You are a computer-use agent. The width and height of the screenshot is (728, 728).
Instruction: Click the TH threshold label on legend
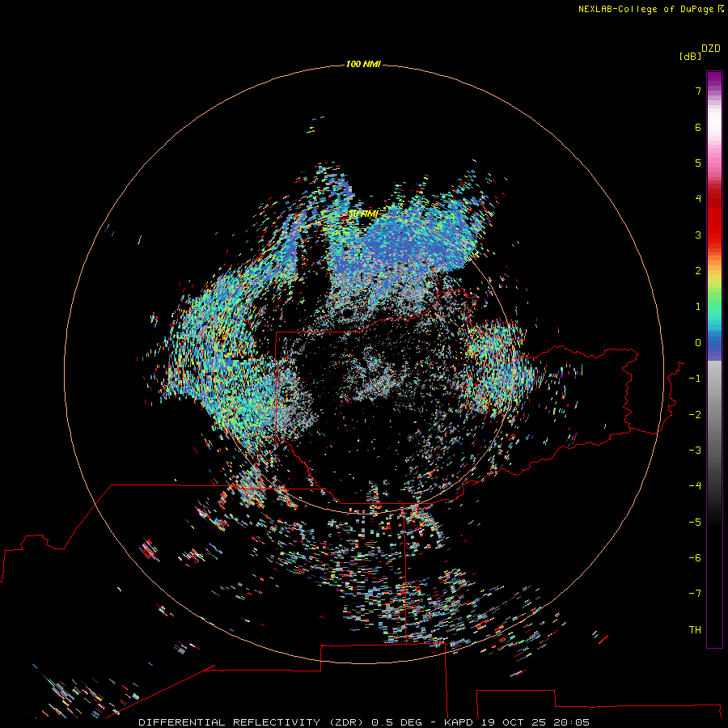coord(695,630)
